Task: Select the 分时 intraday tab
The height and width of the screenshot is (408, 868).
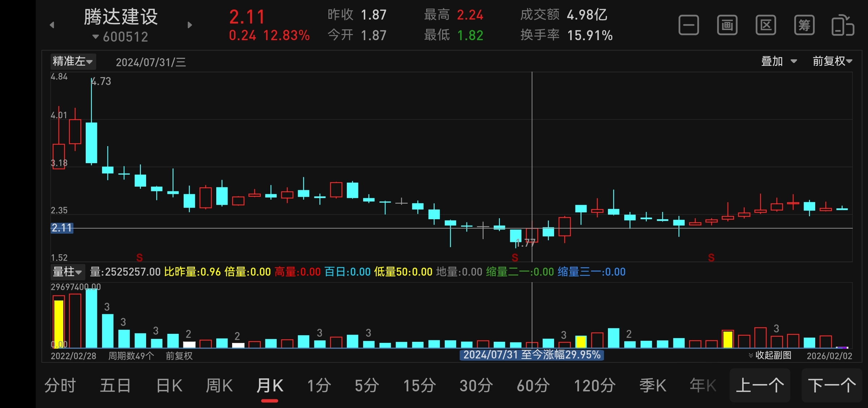Action: click(x=60, y=386)
